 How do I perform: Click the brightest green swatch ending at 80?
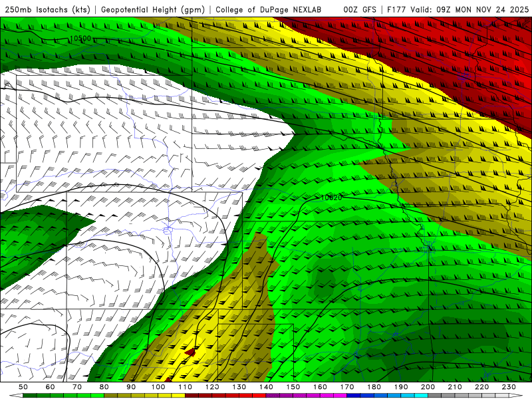[x=97, y=396]
